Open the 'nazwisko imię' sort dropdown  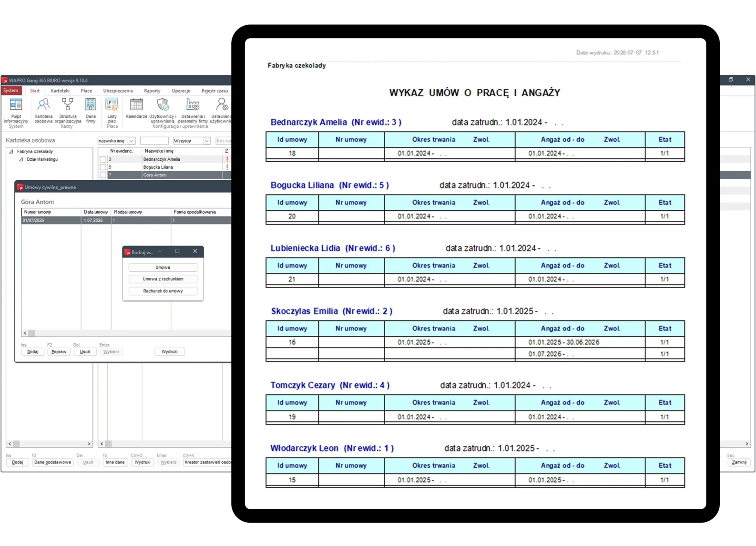point(132,141)
